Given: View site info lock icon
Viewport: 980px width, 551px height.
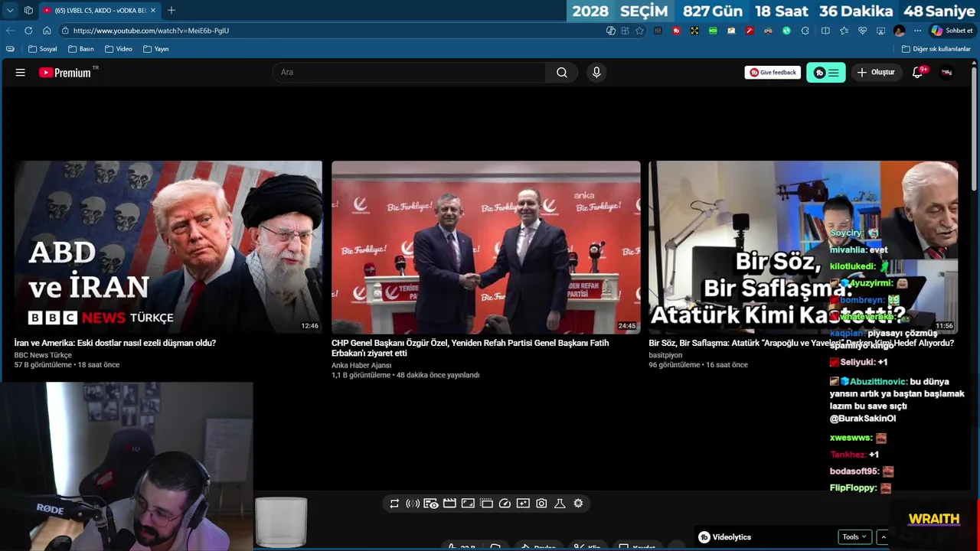Looking at the screenshot, I should (x=66, y=31).
